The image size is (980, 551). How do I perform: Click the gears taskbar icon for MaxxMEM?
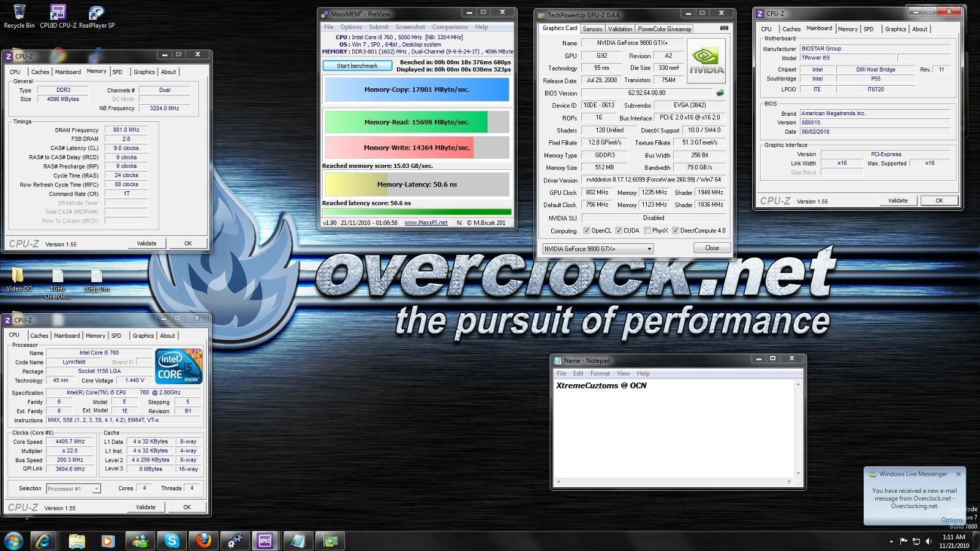(x=235, y=541)
